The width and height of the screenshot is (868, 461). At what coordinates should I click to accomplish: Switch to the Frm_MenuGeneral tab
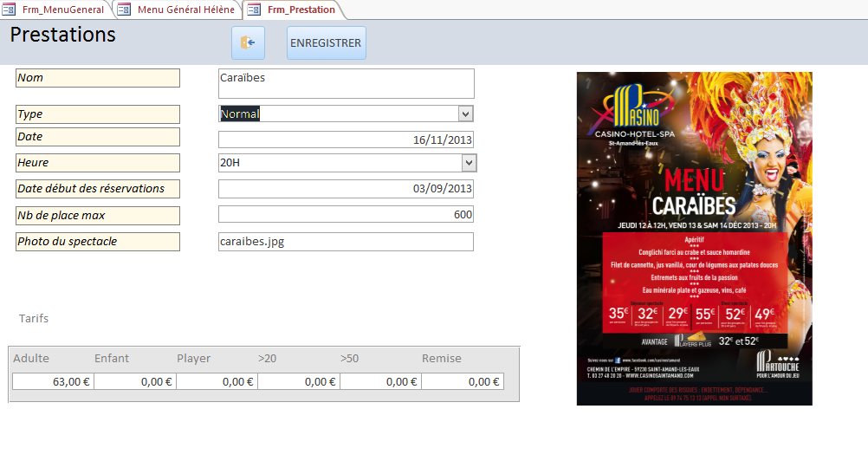tap(56, 10)
